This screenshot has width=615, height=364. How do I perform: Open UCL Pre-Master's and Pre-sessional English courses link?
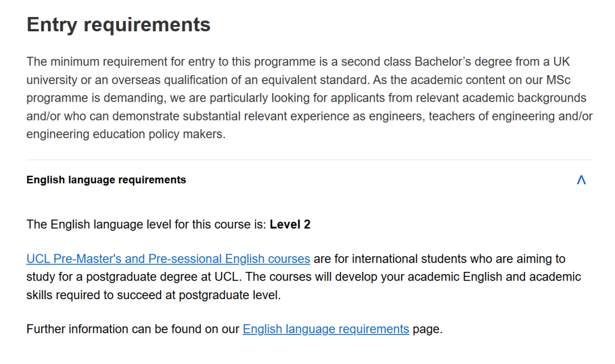point(168,259)
